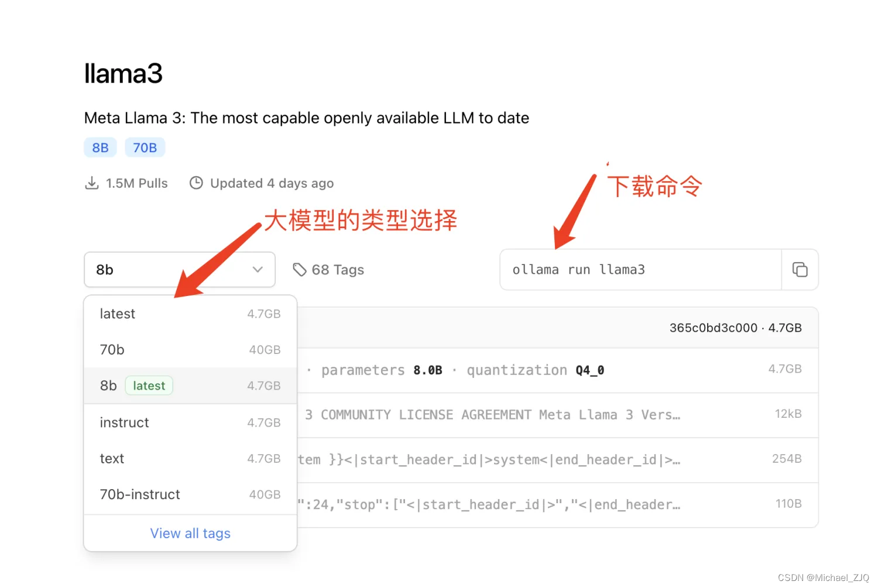Select the 8b latest entry in the list
Screen dimensions: 878x588
pyautogui.click(x=190, y=386)
